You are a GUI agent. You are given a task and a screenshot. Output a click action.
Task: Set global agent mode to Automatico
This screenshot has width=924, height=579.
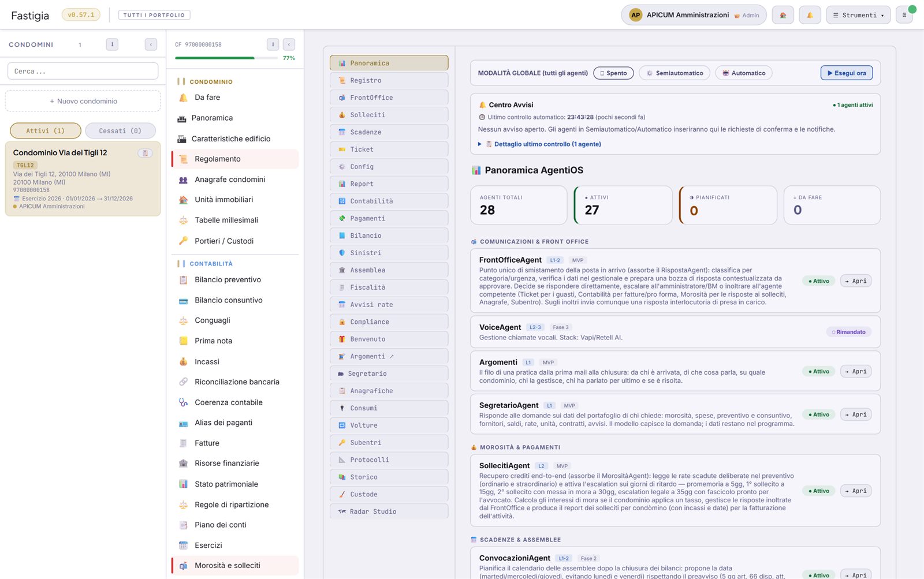point(744,73)
